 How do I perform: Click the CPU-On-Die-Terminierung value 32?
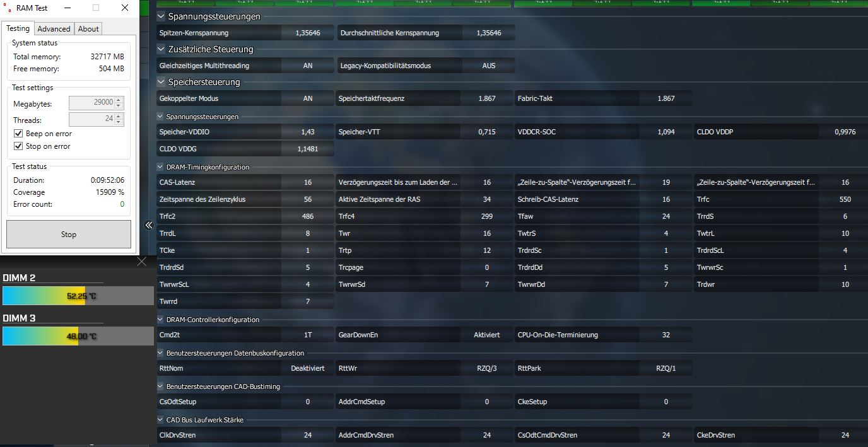click(x=666, y=335)
